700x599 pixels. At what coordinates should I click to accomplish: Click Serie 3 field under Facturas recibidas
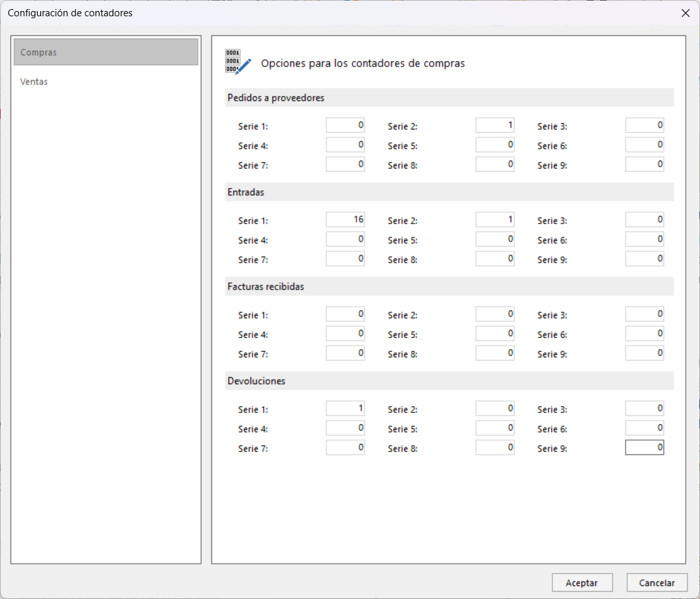644,314
